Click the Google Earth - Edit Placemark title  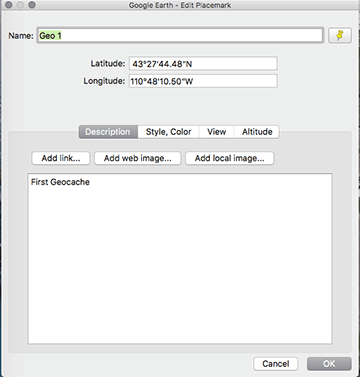point(180,5)
